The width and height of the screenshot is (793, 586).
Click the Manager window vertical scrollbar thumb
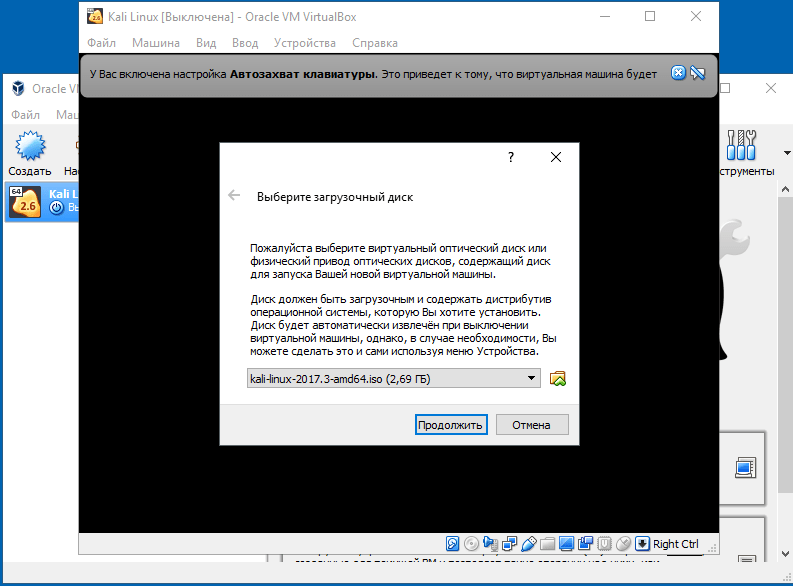[x=785, y=345]
